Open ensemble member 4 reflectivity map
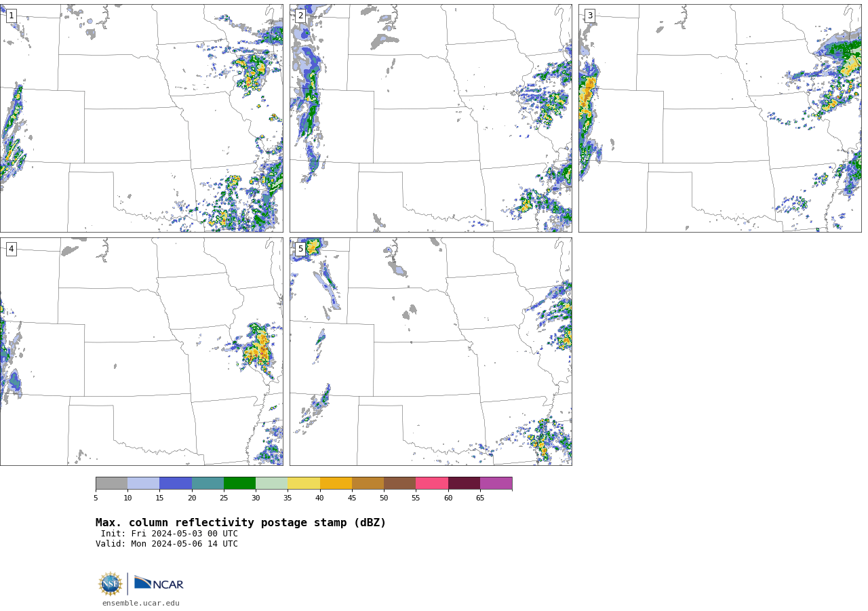This screenshot has width=868, height=611. [x=142, y=351]
